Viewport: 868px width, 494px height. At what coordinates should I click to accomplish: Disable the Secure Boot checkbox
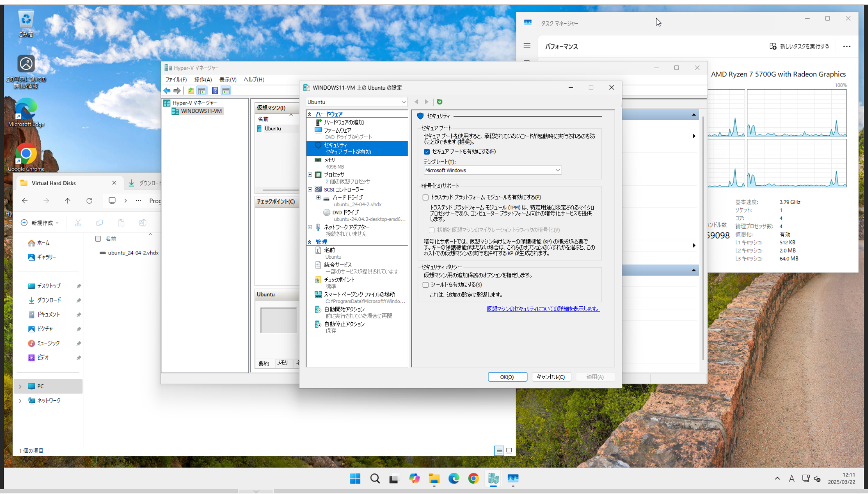pyautogui.click(x=427, y=151)
